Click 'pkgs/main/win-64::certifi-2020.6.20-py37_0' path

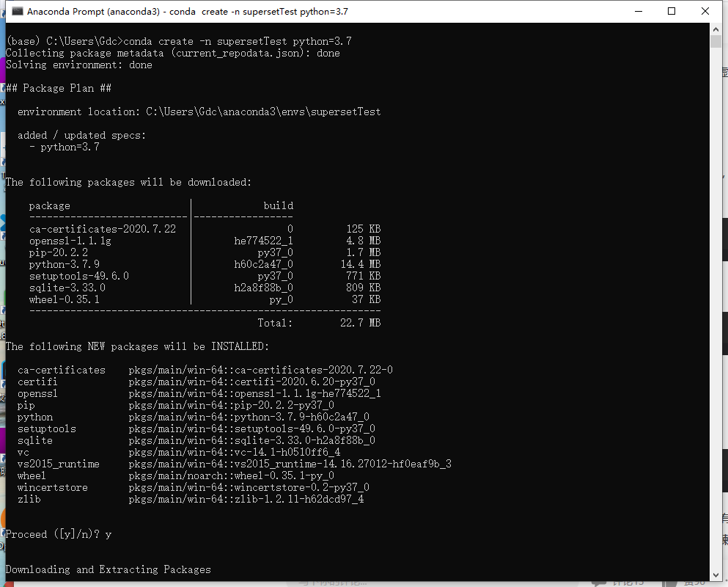(x=251, y=382)
